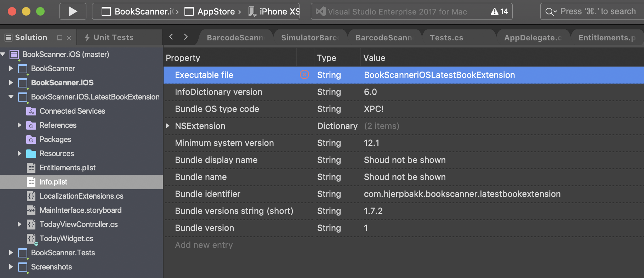The height and width of the screenshot is (278, 644).
Task: Click the Type column header
Action: point(337,58)
